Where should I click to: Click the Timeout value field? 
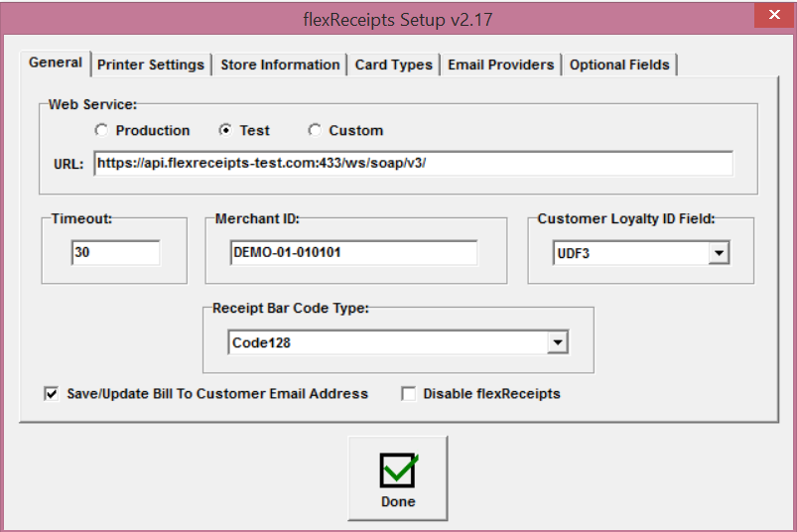[x=115, y=252]
